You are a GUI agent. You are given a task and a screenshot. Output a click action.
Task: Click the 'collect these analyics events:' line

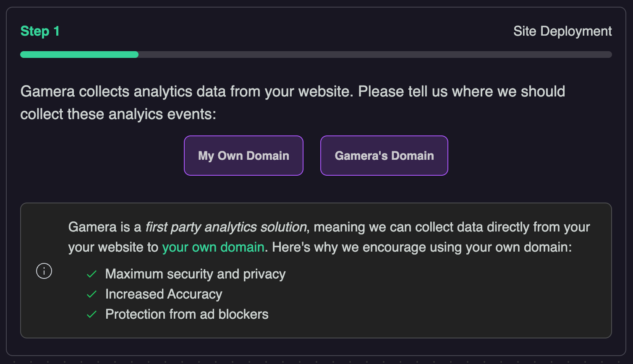coord(118,114)
